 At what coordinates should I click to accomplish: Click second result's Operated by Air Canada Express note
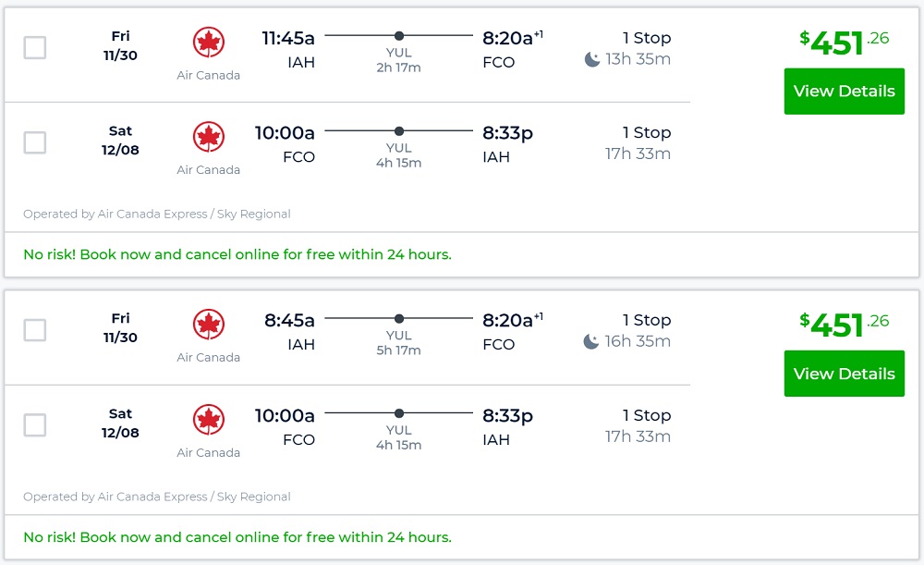157,497
